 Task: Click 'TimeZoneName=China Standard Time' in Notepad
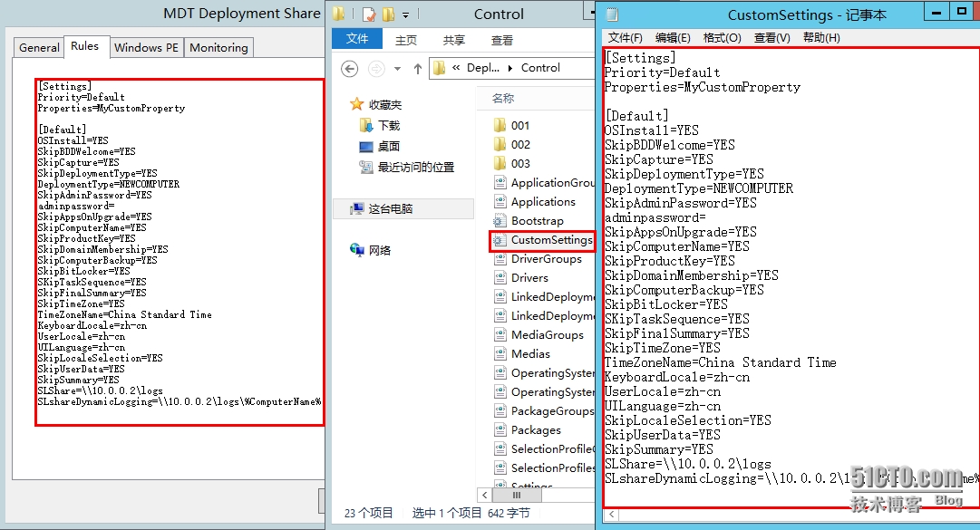(x=720, y=362)
